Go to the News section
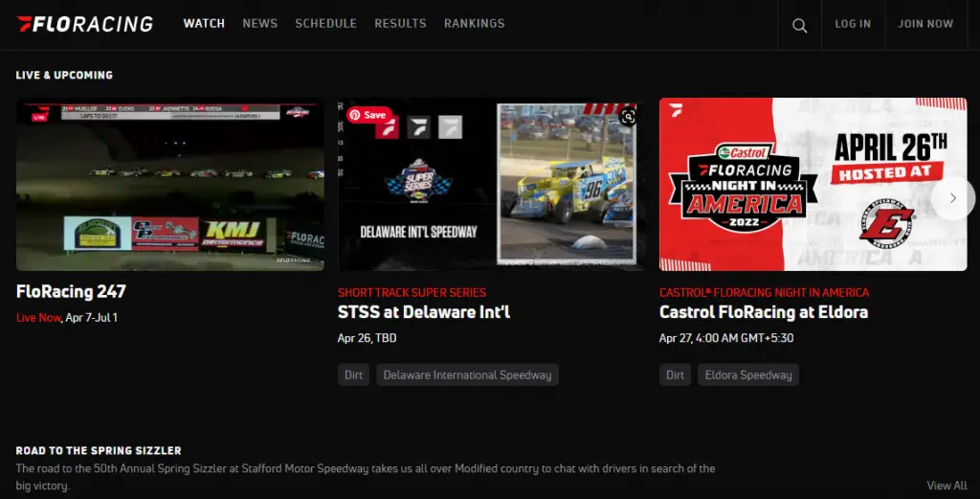 [x=260, y=24]
